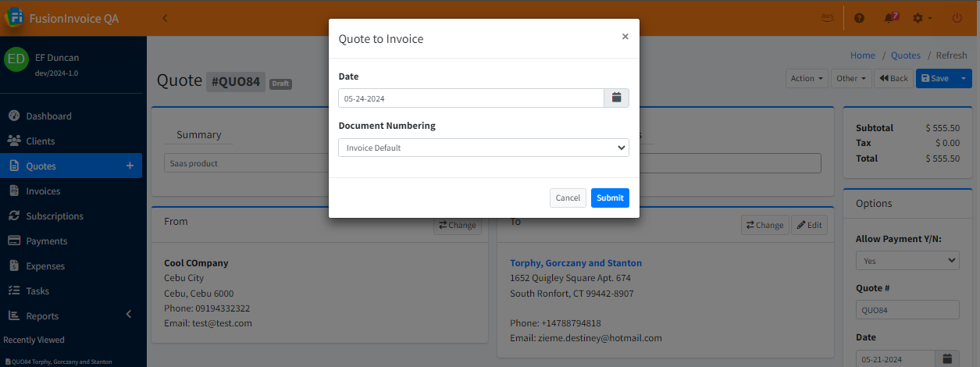Open the Action dropdown menu

pyautogui.click(x=807, y=78)
